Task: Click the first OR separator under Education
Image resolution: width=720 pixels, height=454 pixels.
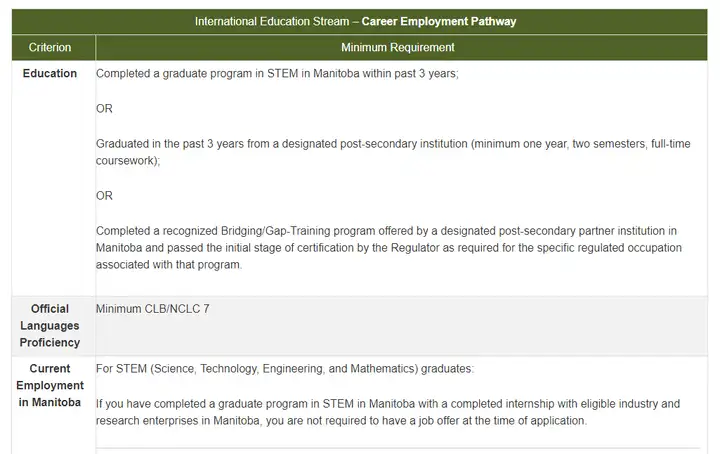Action: [x=104, y=109]
